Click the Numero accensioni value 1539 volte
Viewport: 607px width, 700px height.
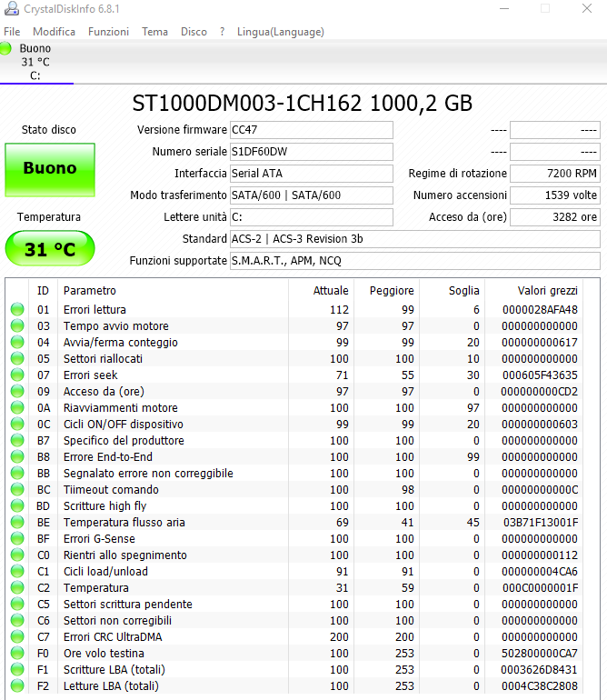pos(555,195)
